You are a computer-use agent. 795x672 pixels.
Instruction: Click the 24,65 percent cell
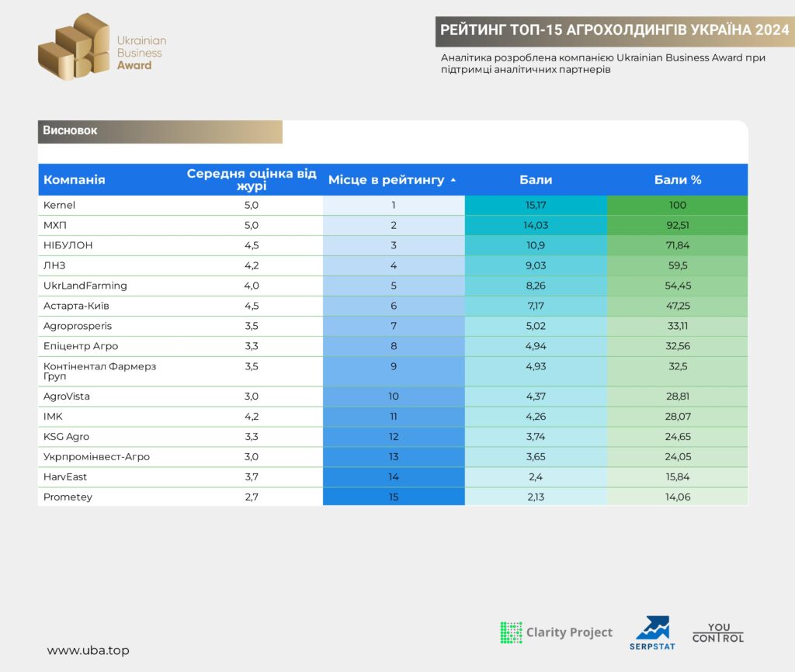(678, 437)
